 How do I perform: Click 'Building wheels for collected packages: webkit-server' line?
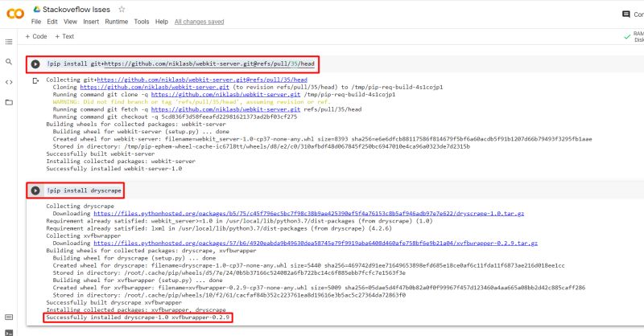click(x=136, y=124)
